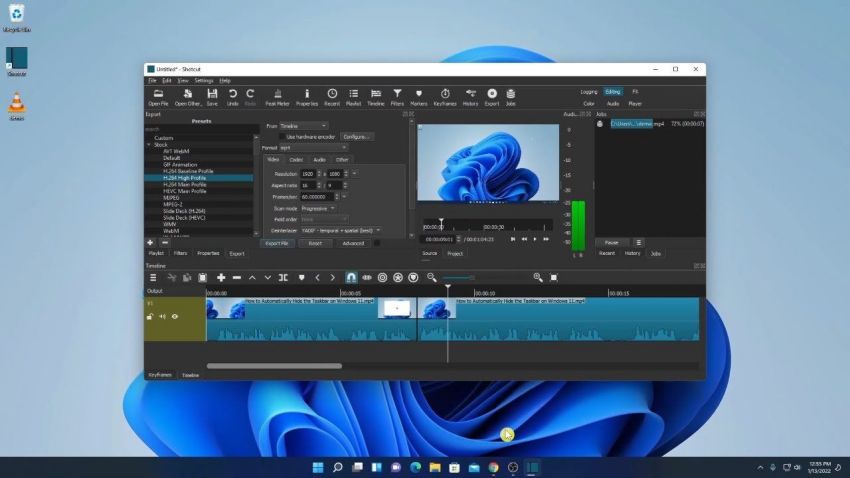Click the Configure... button
This screenshot has height=478, width=850.
pos(356,137)
